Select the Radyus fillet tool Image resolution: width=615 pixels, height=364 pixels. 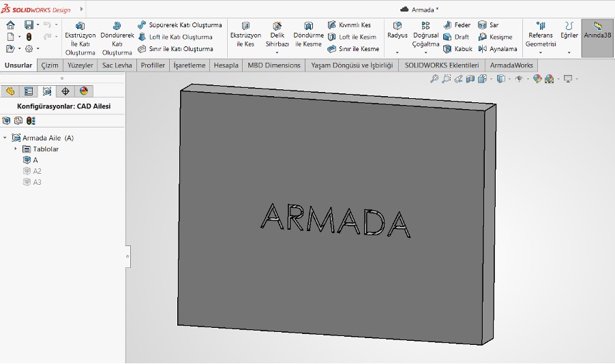397,31
